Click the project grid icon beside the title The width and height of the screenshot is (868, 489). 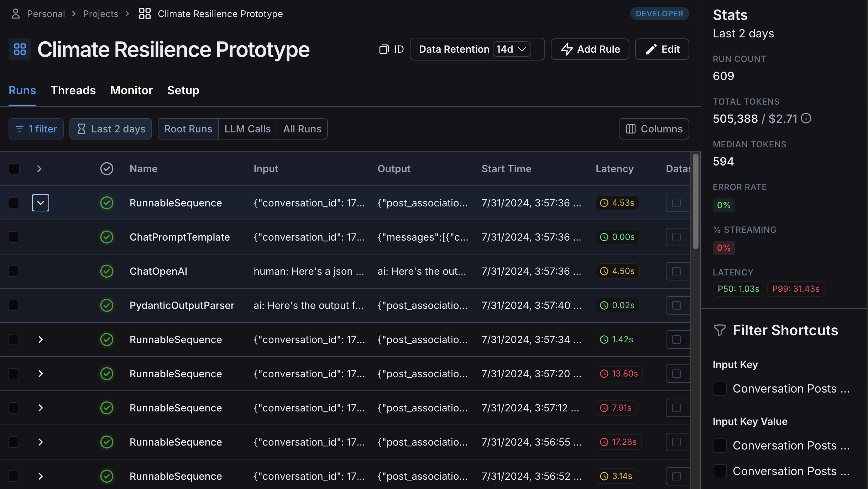[20, 49]
